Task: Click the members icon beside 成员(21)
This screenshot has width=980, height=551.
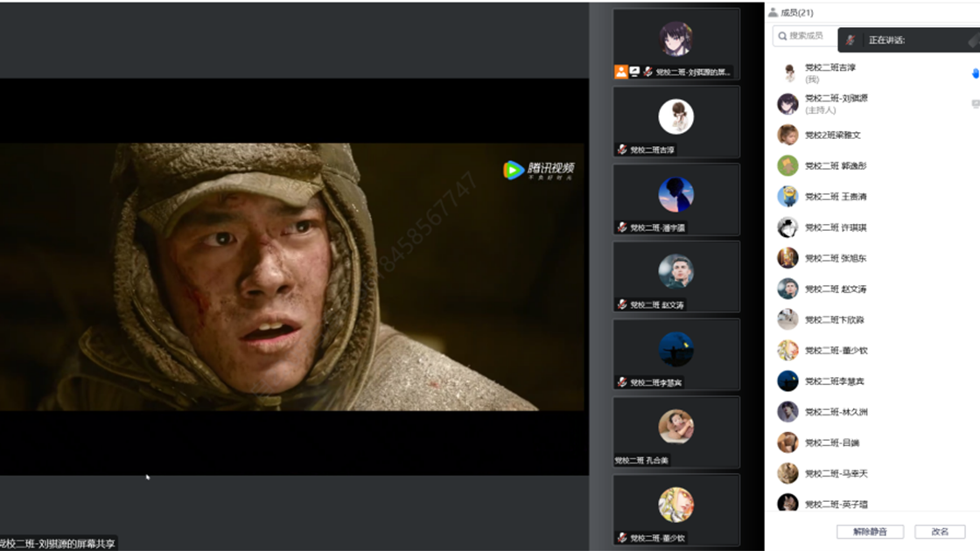Action: [773, 12]
